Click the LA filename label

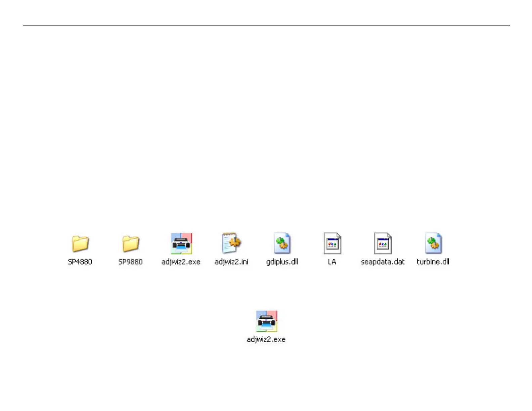332,262
